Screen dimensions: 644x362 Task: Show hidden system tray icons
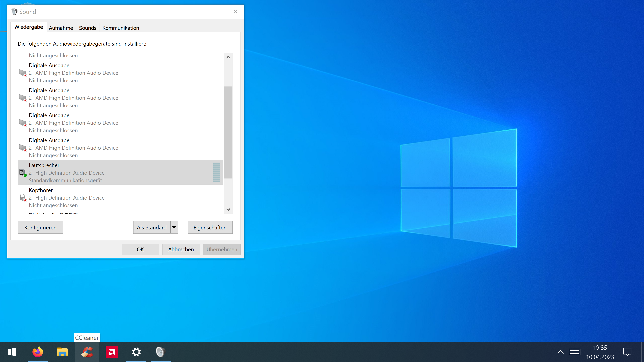coord(560,352)
